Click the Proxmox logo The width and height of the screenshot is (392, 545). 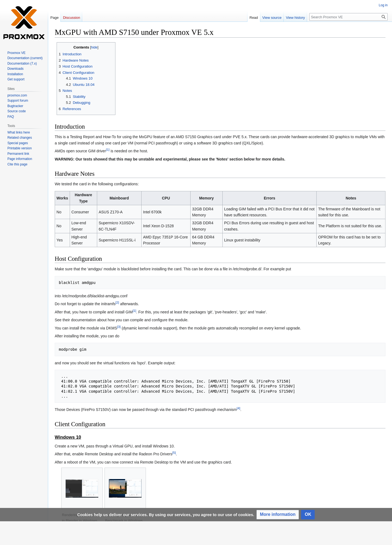tap(24, 23)
